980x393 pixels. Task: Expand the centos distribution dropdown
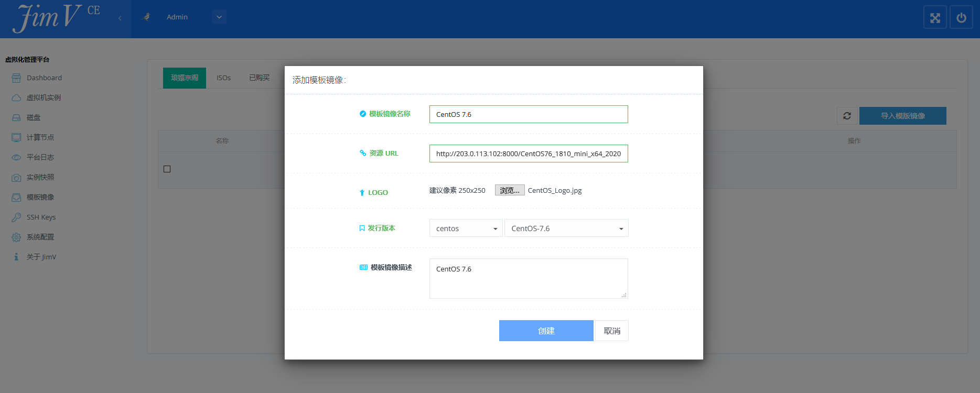pyautogui.click(x=466, y=228)
